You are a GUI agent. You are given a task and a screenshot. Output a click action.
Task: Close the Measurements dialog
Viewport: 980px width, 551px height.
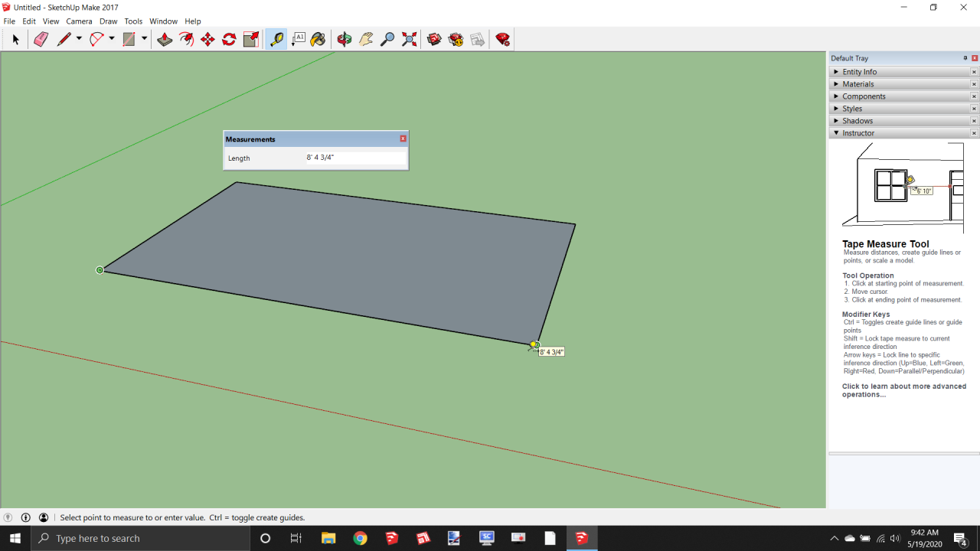(403, 139)
